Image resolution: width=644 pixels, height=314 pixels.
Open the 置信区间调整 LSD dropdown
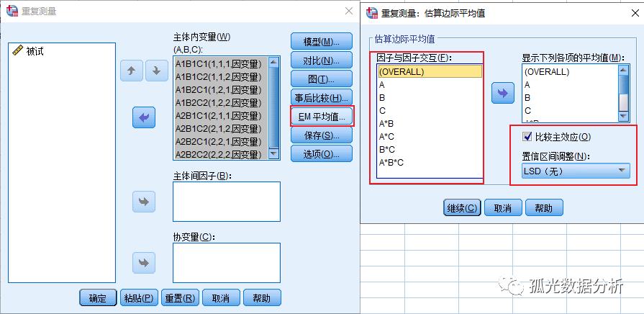click(576, 171)
